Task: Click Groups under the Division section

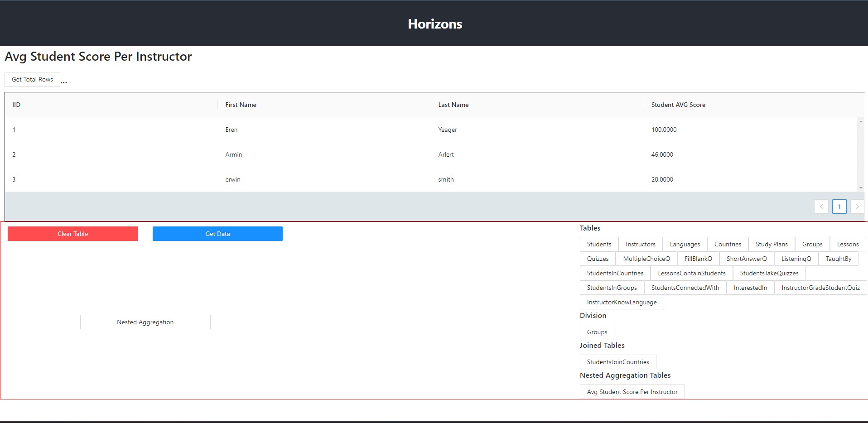Action: click(x=597, y=332)
